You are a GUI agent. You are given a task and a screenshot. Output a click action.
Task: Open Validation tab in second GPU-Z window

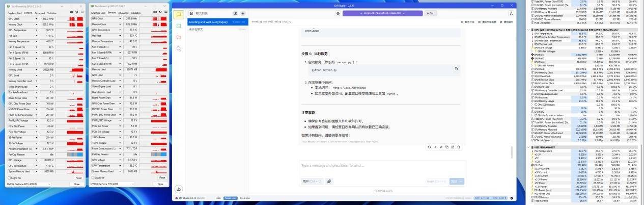135,13
